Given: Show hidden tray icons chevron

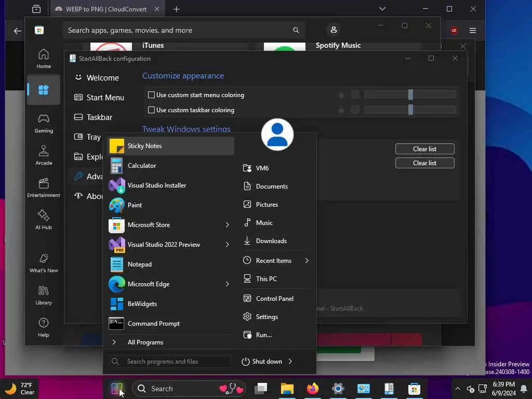Looking at the screenshot, I should click(x=457, y=389).
